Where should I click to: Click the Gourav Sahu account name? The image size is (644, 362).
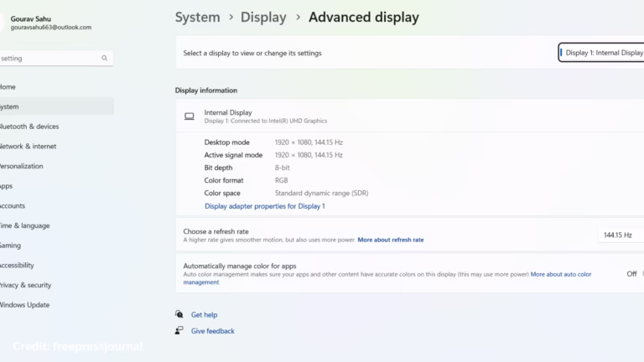31,19
